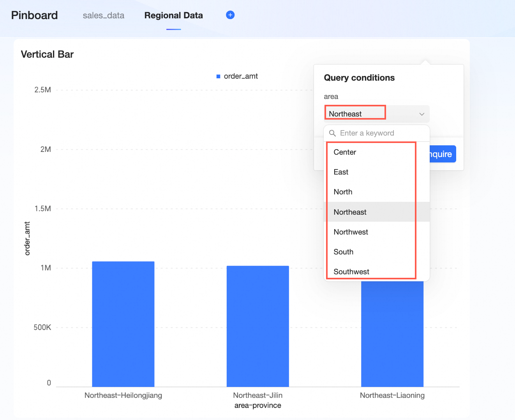Choose East from area list
This screenshot has height=420, width=515.
(x=341, y=172)
